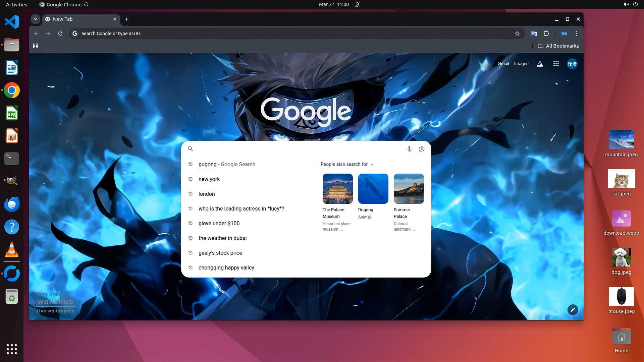This screenshot has width=644, height=362.
Task: Select the 'new york' search suggestion
Action: point(209,179)
